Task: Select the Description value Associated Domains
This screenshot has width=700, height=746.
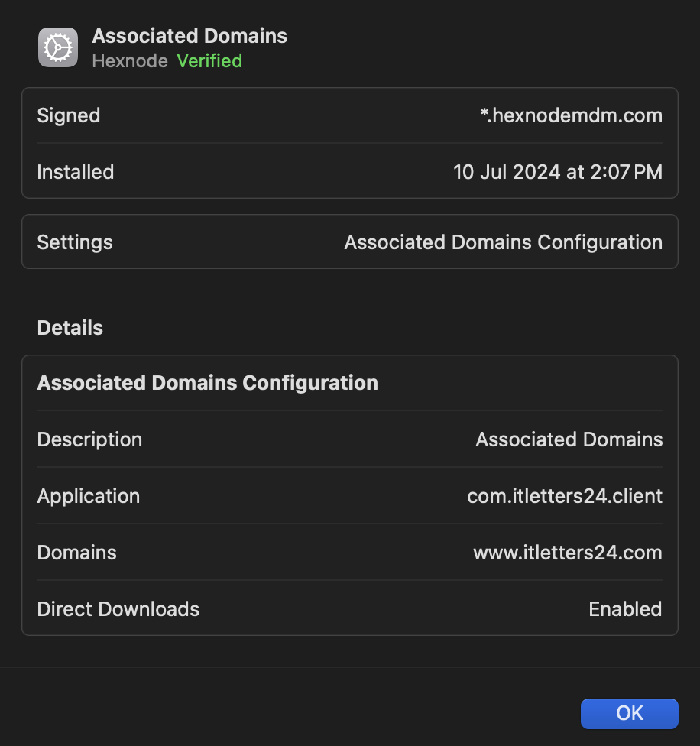Action: pyautogui.click(x=569, y=439)
